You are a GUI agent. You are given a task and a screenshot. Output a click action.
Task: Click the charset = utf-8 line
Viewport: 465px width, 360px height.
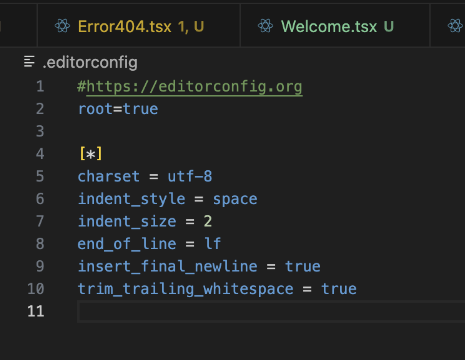145,177
